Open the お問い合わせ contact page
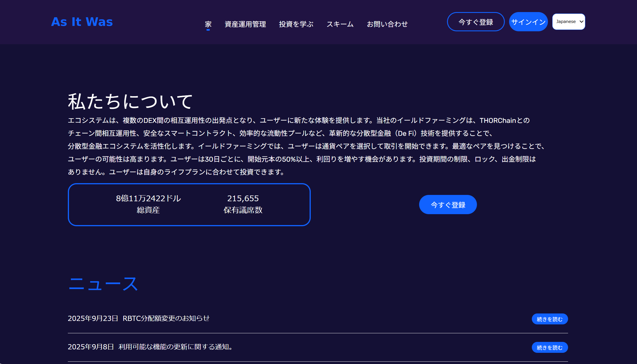The height and width of the screenshot is (364, 637). pyautogui.click(x=387, y=24)
